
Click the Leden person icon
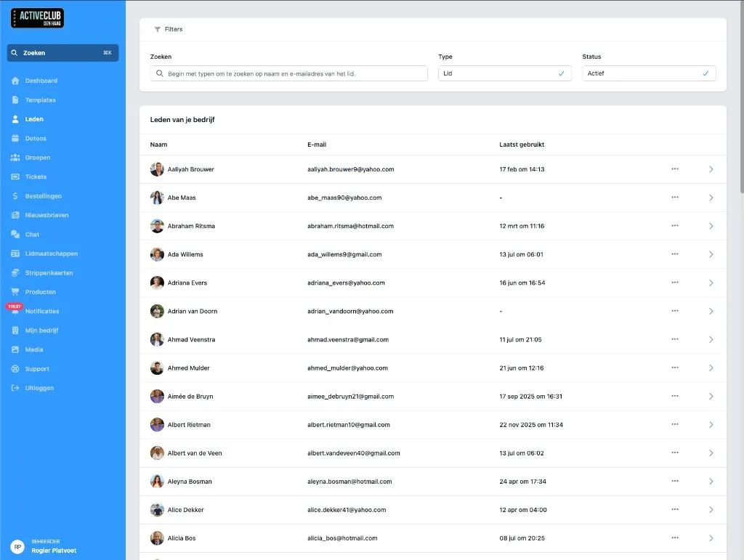coord(15,119)
